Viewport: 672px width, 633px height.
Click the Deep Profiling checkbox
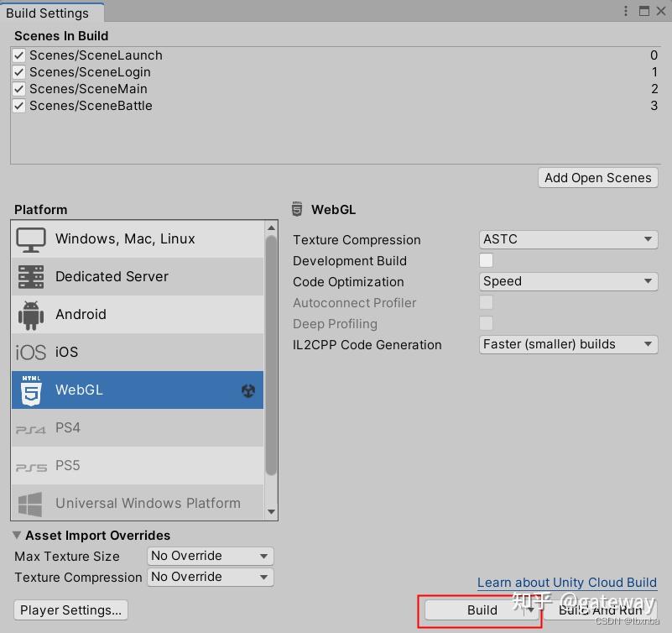coord(486,323)
